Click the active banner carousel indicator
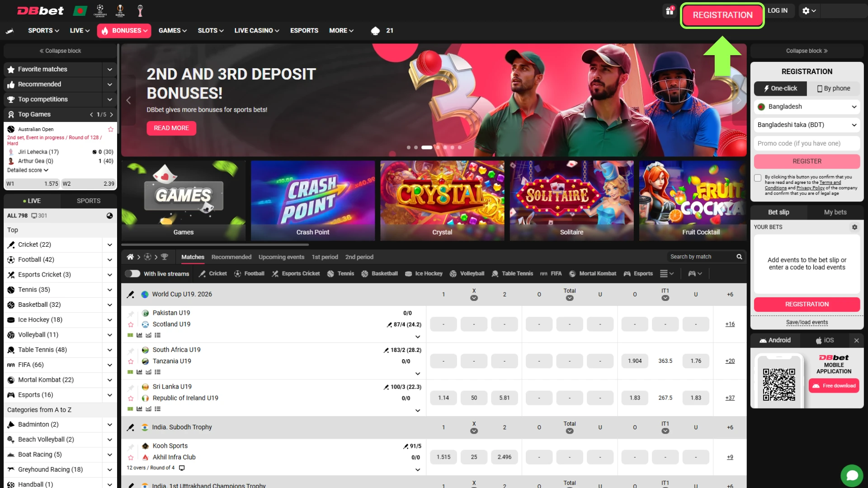 (426, 148)
